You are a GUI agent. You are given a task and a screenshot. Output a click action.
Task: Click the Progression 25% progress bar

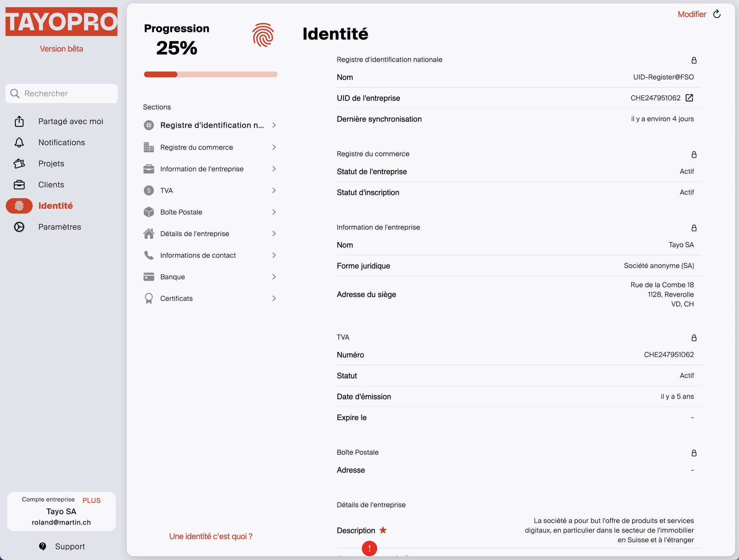click(211, 75)
